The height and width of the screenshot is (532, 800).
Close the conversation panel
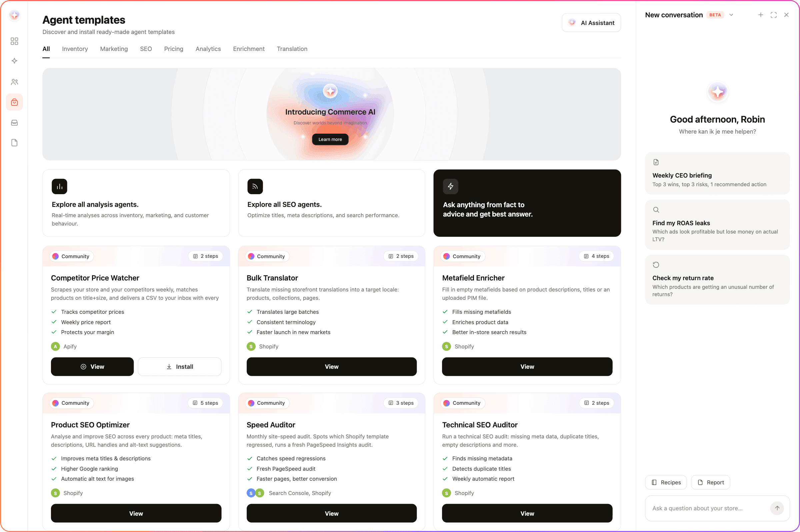[x=786, y=15]
